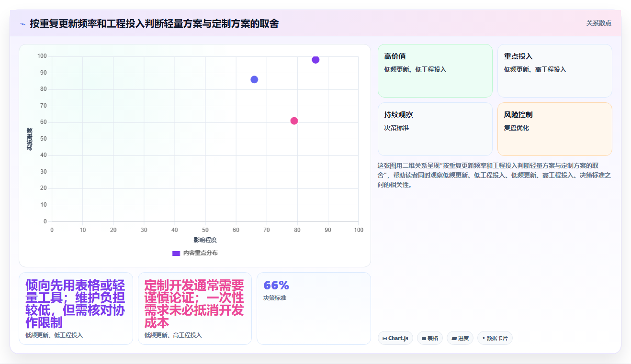Screen dimensions: 631x364
Task: Click 低频更新、高工程投入 caption under the pink card
Action: [x=173, y=335]
